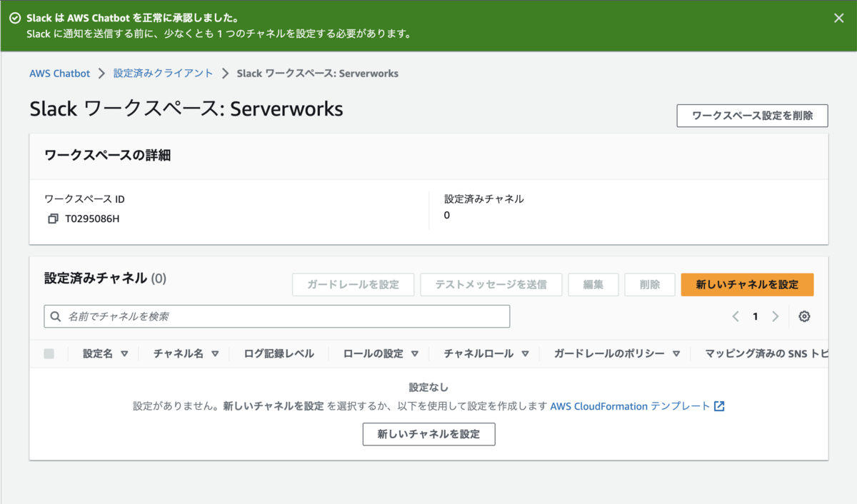Viewport: 857px width, 504px height.
Task: Click 新しいチャネルを設定 button in the empty table
Action: pos(428,433)
